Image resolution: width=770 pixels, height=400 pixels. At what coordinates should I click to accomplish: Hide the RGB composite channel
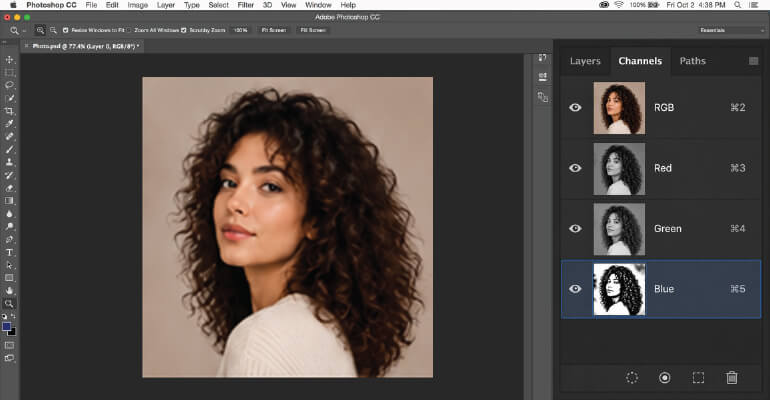click(575, 107)
